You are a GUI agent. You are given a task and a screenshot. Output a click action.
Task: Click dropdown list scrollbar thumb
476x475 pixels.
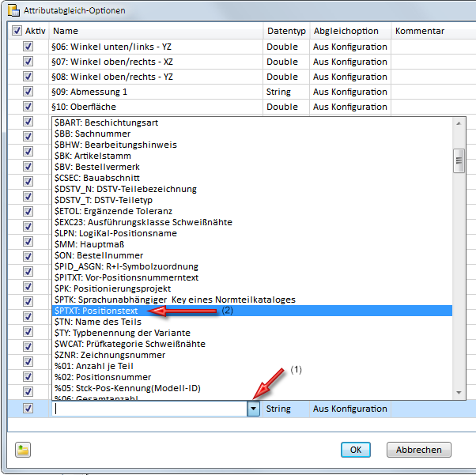pos(459,161)
